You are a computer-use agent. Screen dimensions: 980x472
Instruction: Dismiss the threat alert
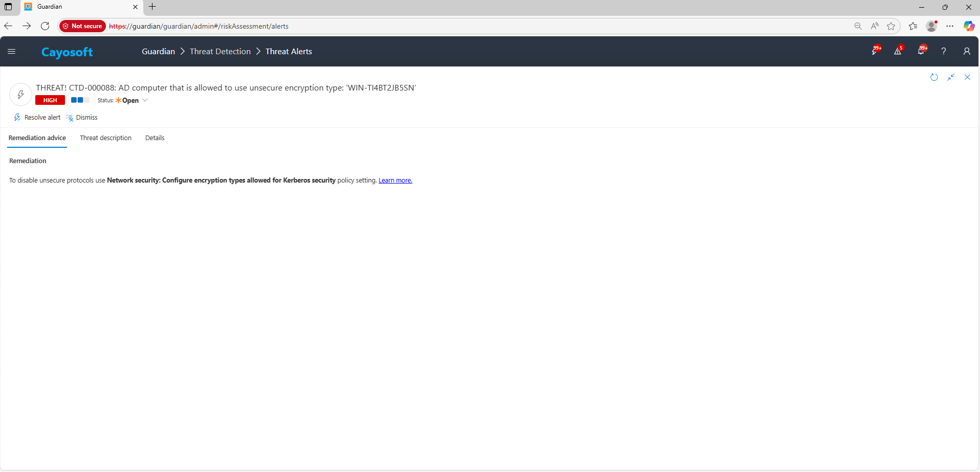pos(82,118)
